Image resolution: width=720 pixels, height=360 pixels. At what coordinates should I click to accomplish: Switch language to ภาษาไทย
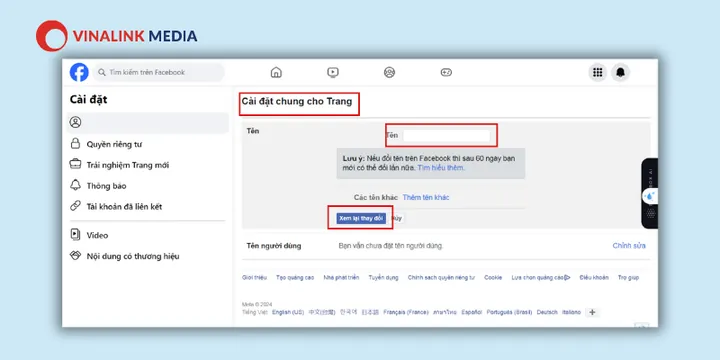tap(444, 312)
